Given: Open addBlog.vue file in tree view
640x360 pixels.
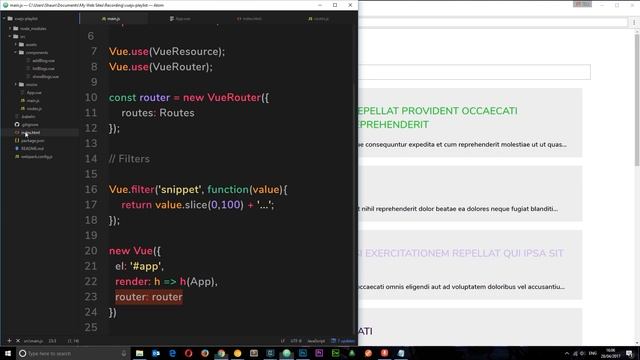Looking at the screenshot, I should (x=43, y=60).
